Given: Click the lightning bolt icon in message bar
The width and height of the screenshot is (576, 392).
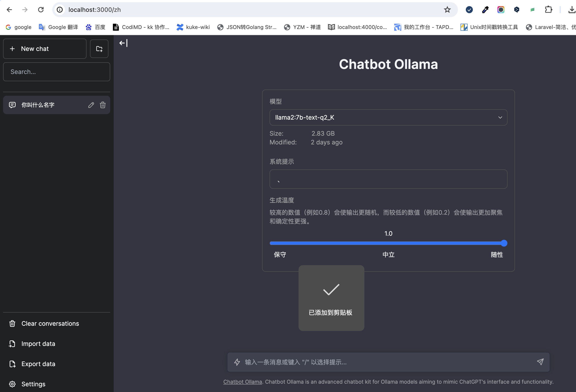Looking at the screenshot, I should point(237,362).
